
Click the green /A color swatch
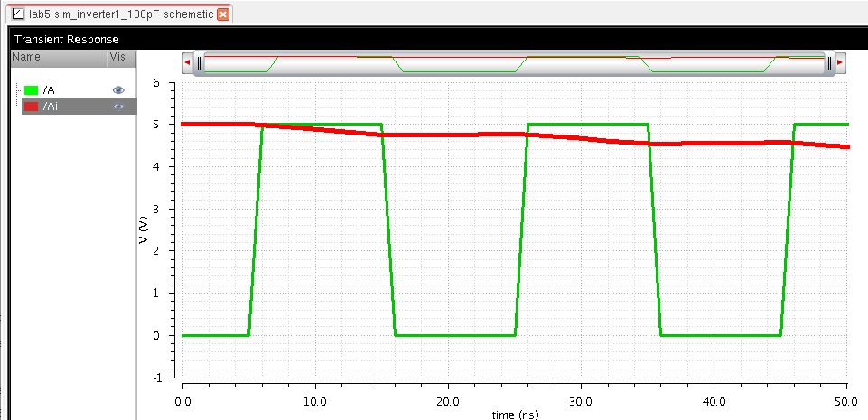pyautogui.click(x=31, y=90)
